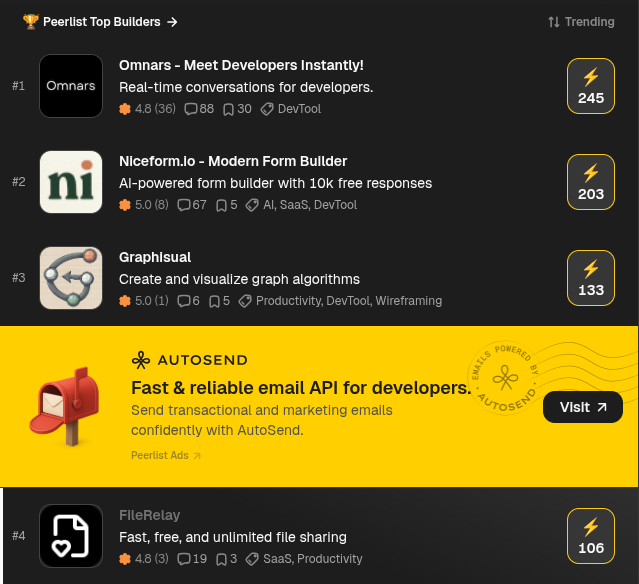Click FileRelay comments icon showing 19
Screen dimensions: 639x584
tap(184, 559)
